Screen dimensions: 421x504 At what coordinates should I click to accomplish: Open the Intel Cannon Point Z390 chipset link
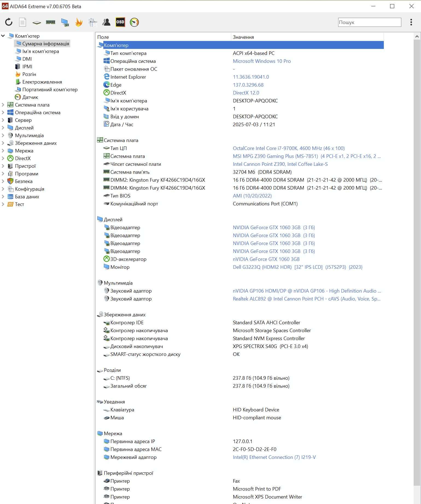(280, 164)
